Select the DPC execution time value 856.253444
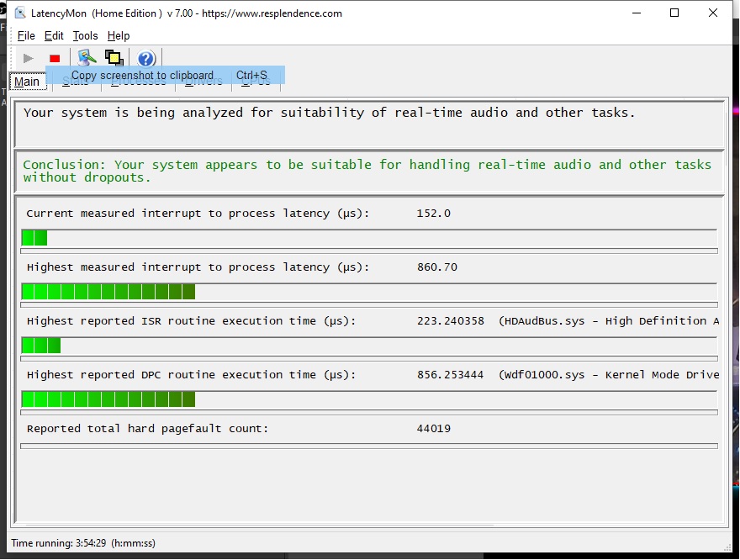Image resolution: width=740 pixels, height=560 pixels. pyautogui.click(x=450, y=374)
